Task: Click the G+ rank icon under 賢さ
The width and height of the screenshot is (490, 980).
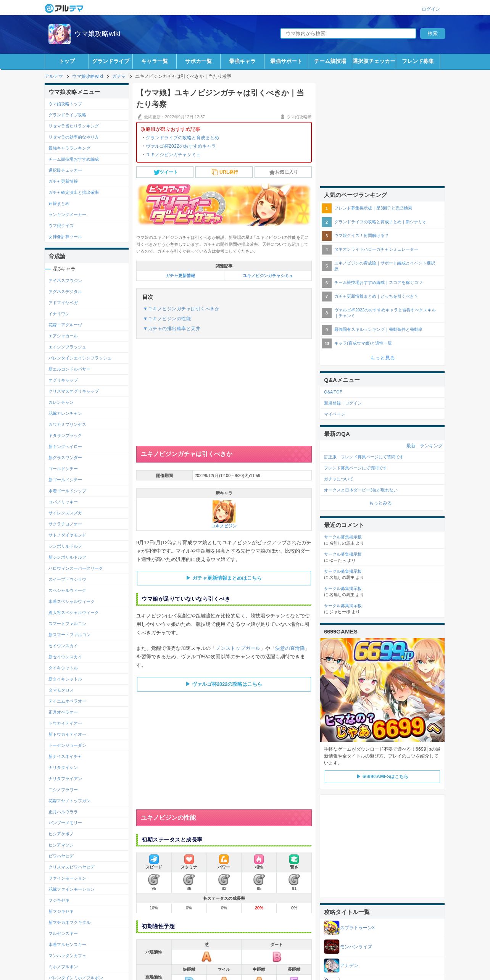Action: point(294,879)
